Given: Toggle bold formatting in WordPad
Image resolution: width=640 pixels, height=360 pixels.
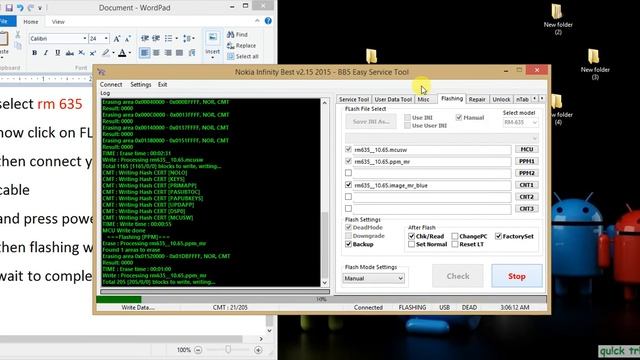Looking at the screenshot, I should 34,53.
